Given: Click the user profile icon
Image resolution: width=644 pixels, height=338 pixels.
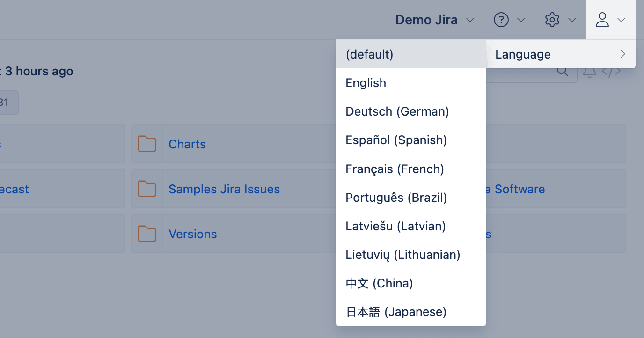Looking at the screenshot, I should [602, 20].
